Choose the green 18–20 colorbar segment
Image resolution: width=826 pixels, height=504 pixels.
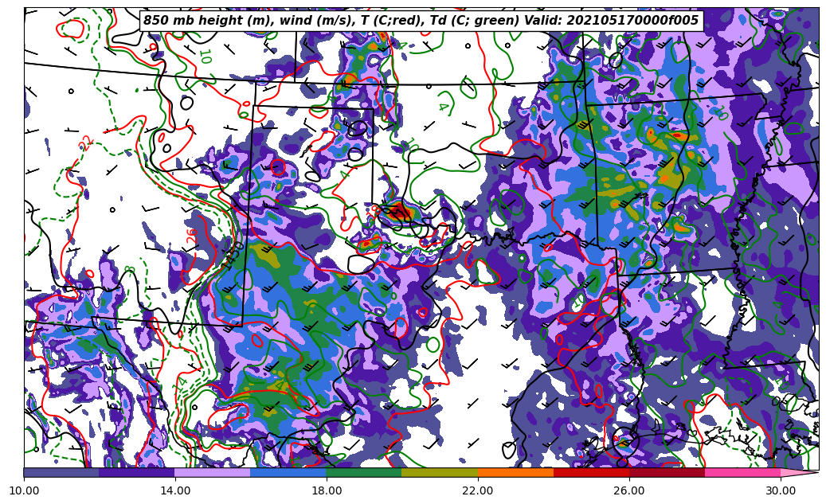[x=364, y=472]
